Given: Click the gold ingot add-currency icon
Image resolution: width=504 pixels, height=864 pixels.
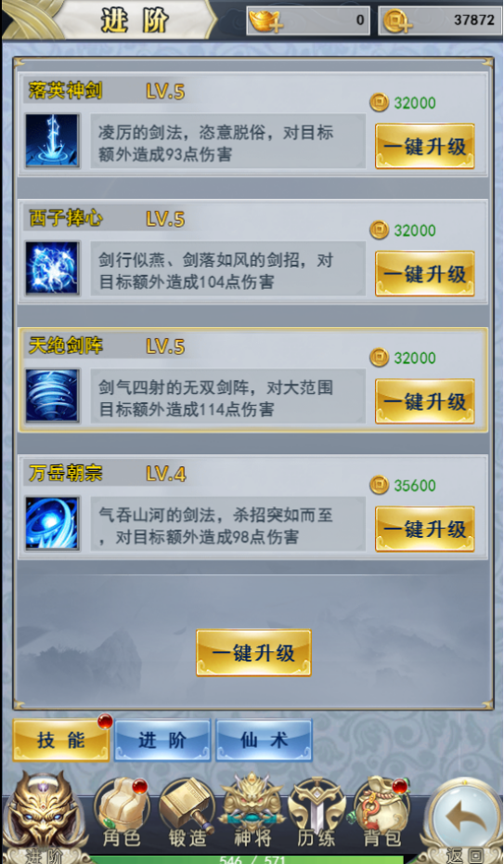Looking at the screenshot, I should pyautogui.click(x=265, y=21).
